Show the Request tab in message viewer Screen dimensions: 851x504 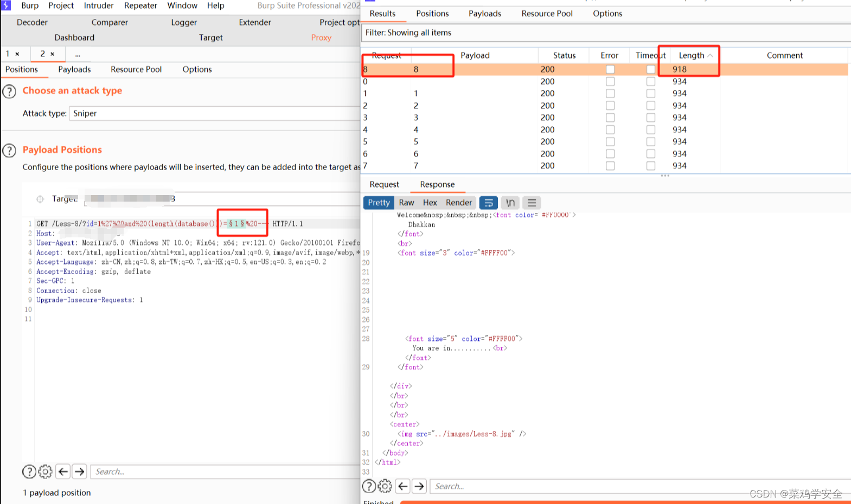384,184
